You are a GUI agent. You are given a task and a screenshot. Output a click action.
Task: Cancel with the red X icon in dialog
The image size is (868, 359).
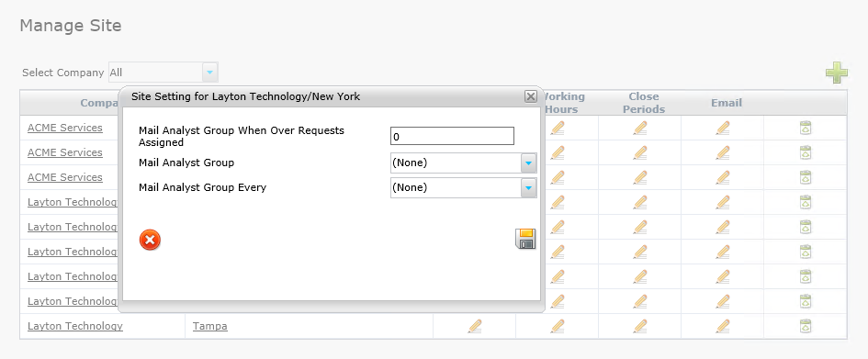[150, 240]
